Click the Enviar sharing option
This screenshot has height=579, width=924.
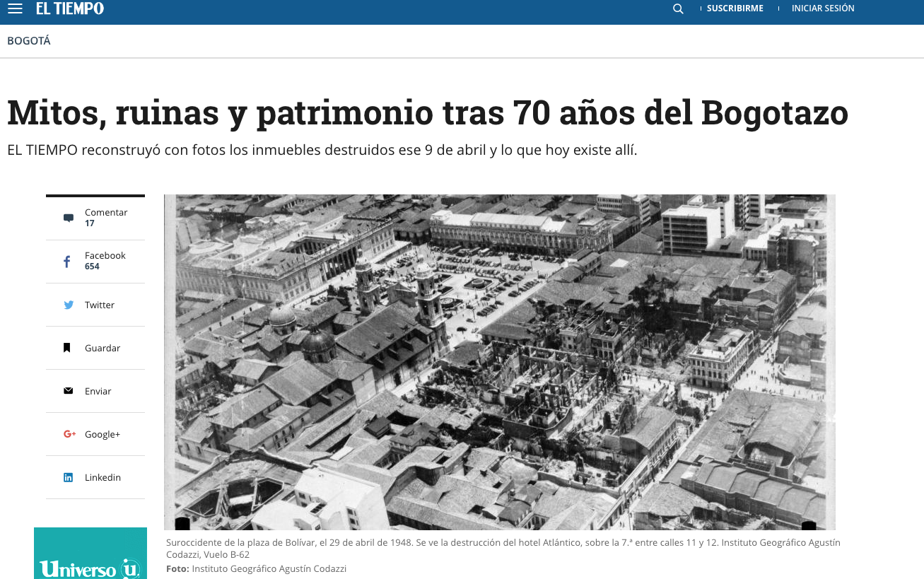[98, 390]
